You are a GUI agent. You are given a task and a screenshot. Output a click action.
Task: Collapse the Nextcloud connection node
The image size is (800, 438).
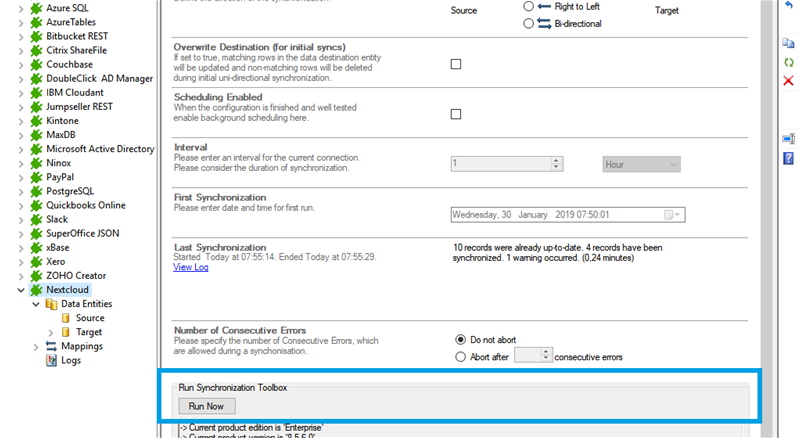click(22, 290)
